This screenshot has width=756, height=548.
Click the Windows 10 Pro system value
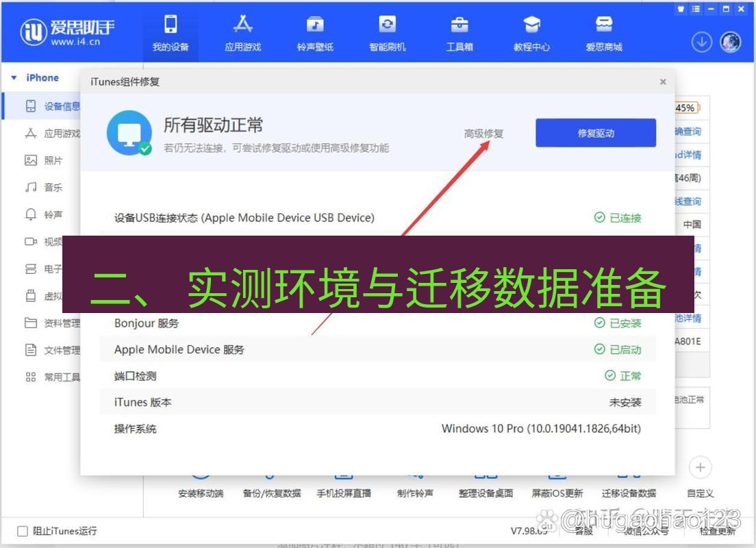[x=541, y=428]
